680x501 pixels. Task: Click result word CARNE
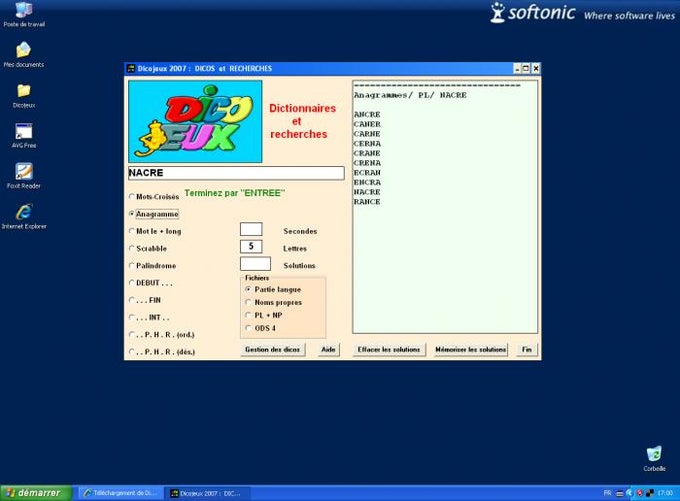pos(367,134)
